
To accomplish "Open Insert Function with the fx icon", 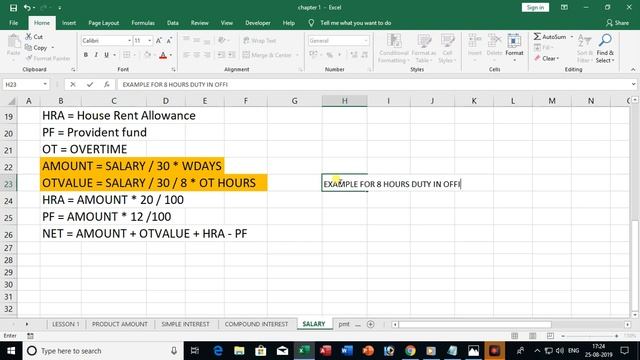I will [107, 84].
